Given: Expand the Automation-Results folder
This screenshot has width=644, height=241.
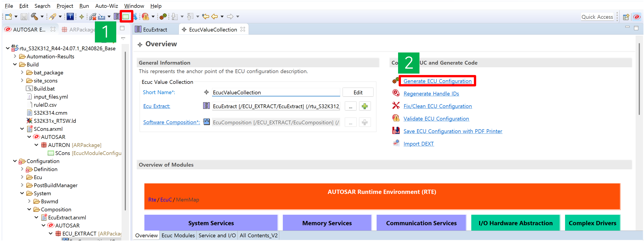Looking at the screenshot, I should coord(15,56).
